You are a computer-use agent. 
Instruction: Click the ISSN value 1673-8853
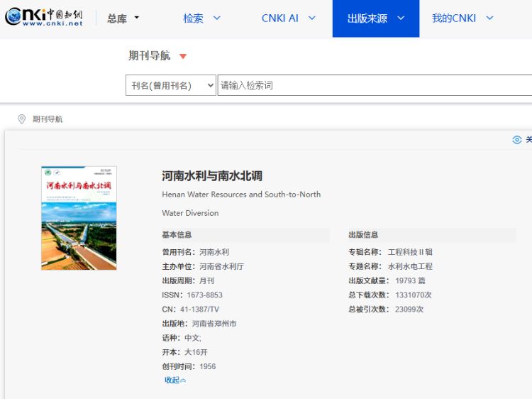[204, 295]
